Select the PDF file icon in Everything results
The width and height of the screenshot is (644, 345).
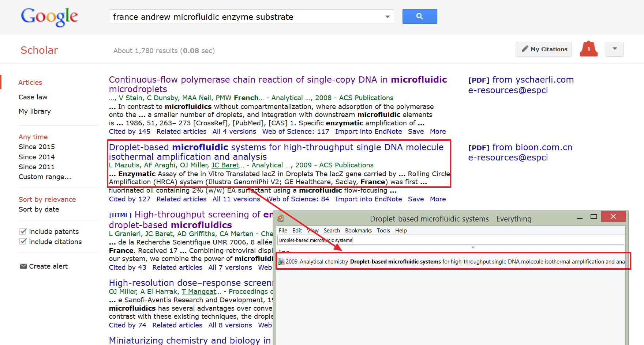tap(281, 262)
